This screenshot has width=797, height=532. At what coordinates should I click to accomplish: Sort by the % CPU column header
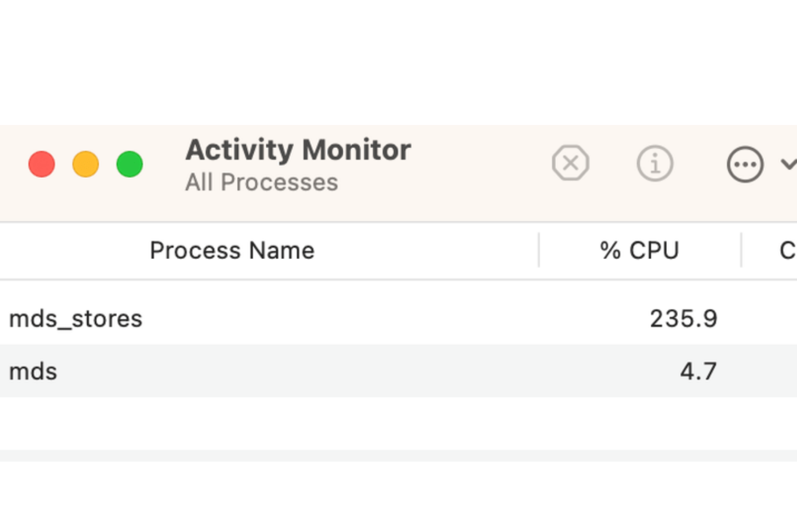pos(639,251)
